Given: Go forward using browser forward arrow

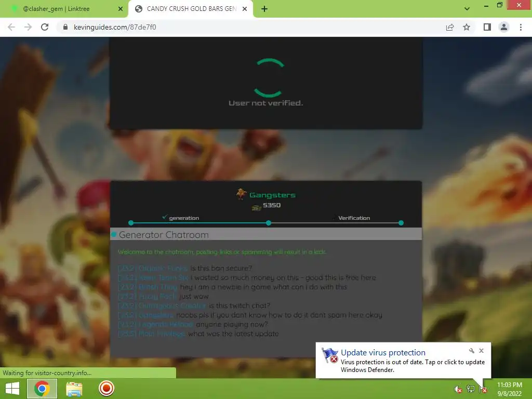Looking at the screenshot, I should 28,27.
